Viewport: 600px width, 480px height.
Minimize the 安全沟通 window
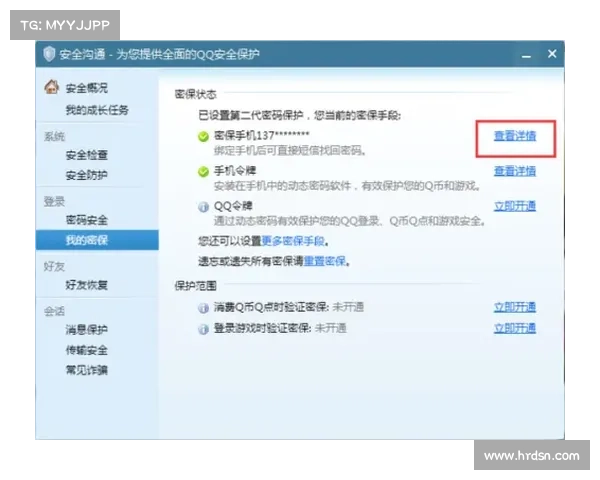(526, 56)
